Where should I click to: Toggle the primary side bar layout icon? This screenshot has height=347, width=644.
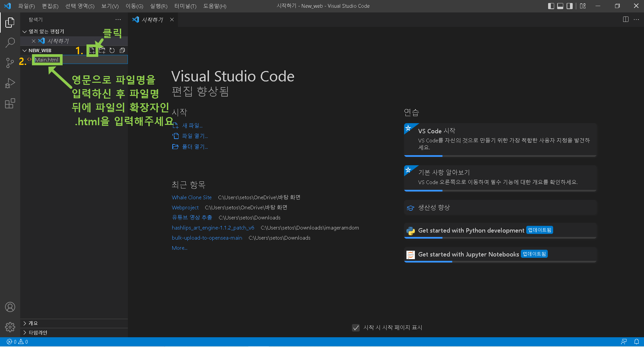coord(551,6)
